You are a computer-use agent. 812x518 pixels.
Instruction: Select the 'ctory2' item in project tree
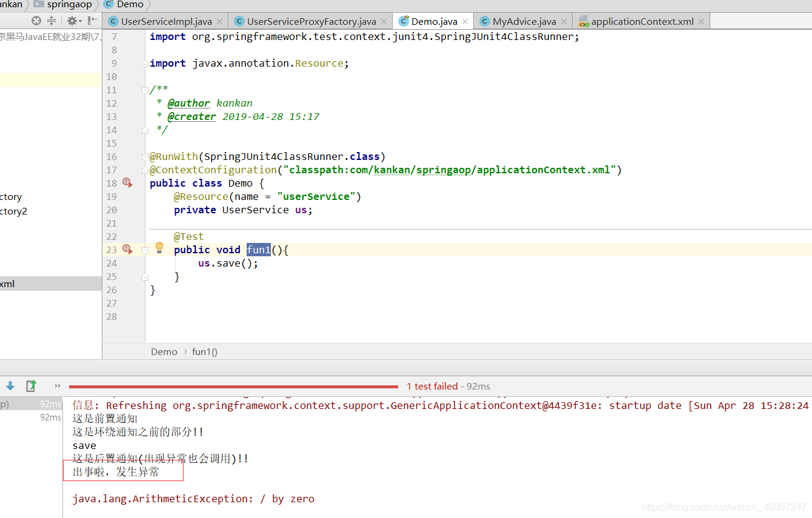(13, 211)
